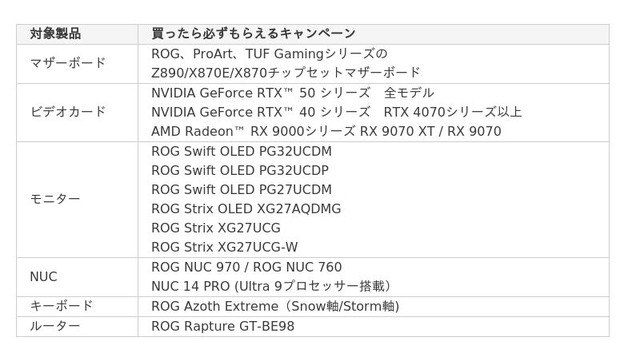Click ROG Strix OLED XG27AQDMG entry
The height and width of the screenshot is (361, 640).
point(246,209)
